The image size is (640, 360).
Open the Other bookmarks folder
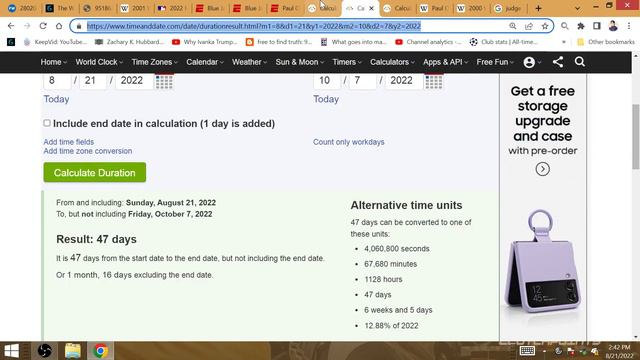point(606,42)
